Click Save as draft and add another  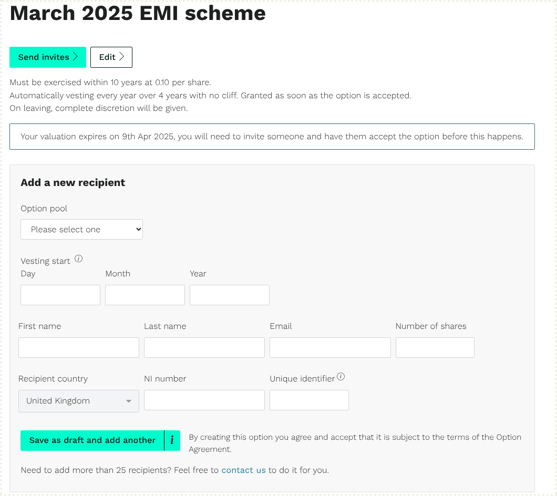tap(92, 440)
